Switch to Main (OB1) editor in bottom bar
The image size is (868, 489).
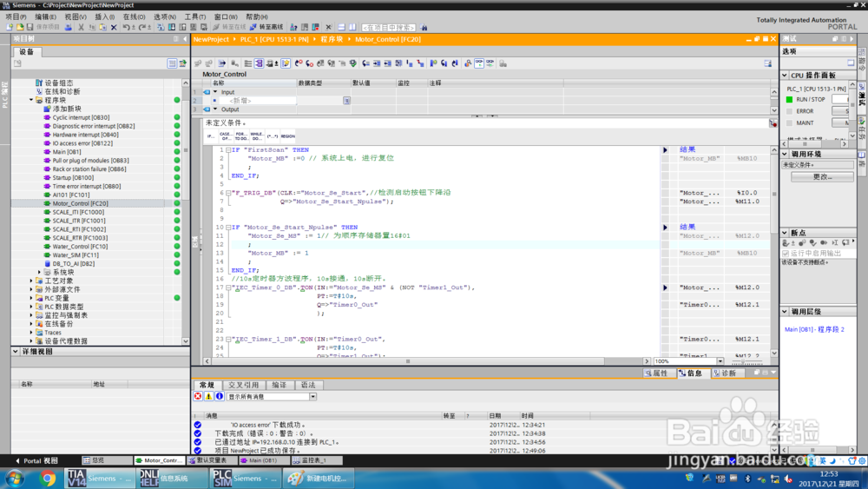263,460
